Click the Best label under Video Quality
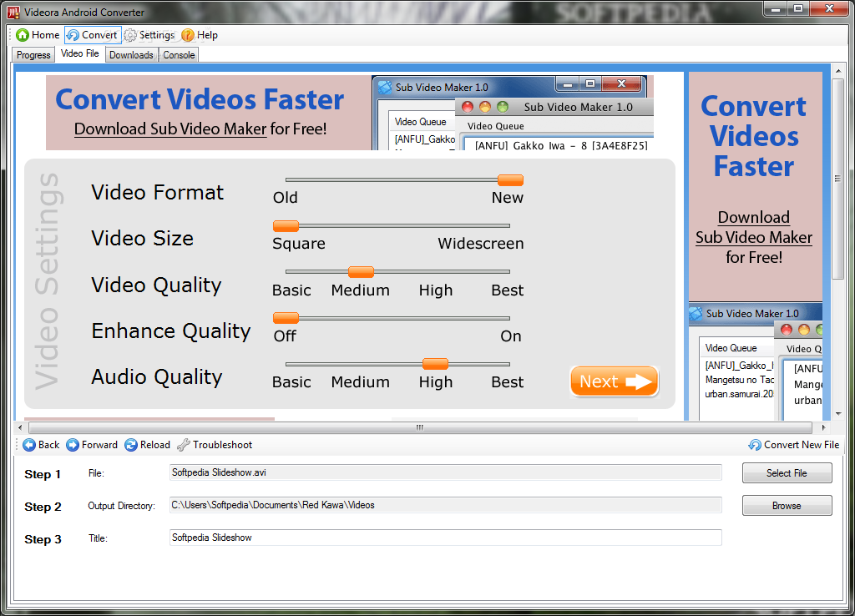 point(507,290)
